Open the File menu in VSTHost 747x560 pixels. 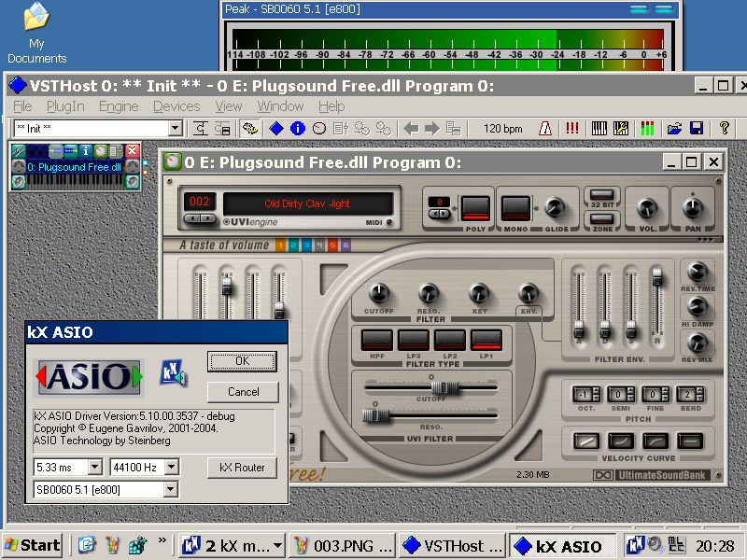[22, 106]
